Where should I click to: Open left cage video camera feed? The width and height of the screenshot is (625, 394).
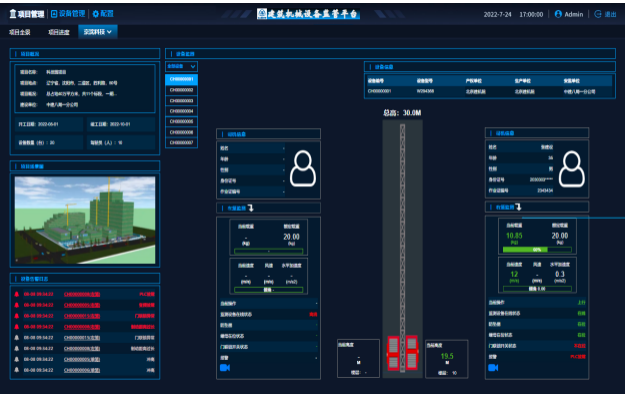[x=225, y=368]
